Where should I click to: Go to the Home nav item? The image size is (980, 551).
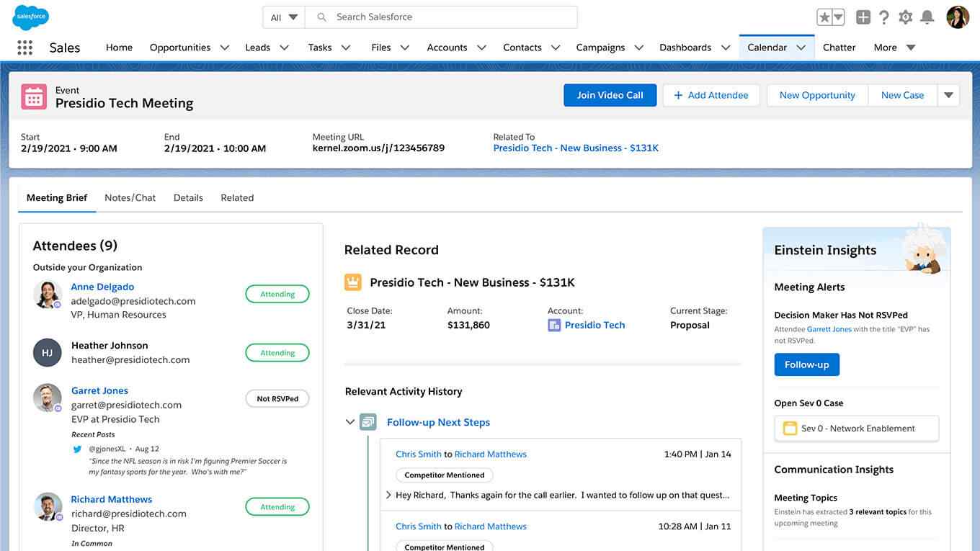click(119, 48)
